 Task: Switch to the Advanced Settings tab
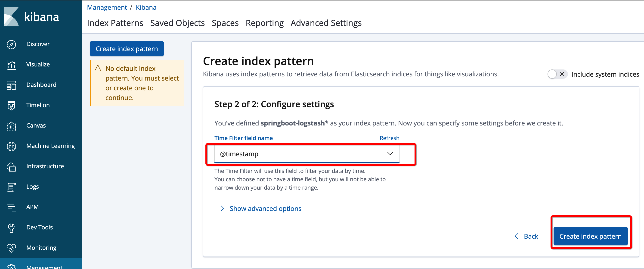point(326,23)
